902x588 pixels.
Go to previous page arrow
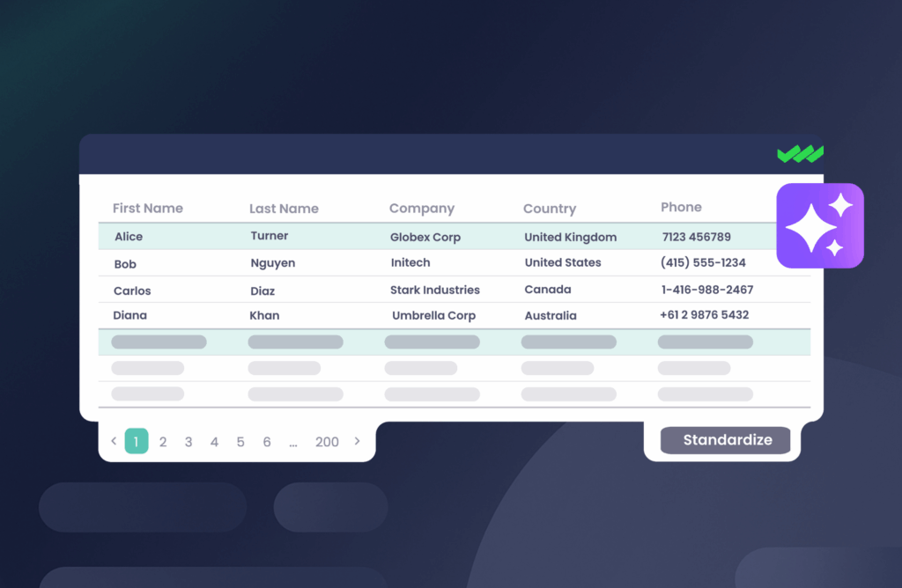tap(114, 441)
